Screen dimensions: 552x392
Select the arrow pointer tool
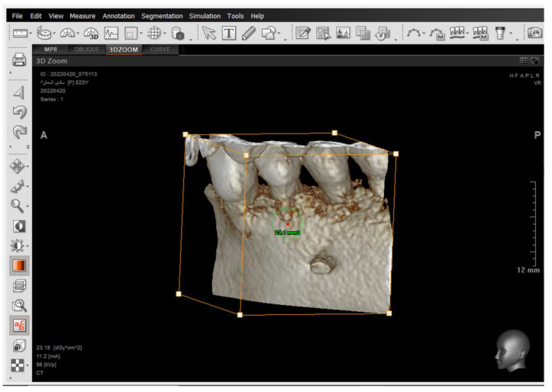[208, 34]
